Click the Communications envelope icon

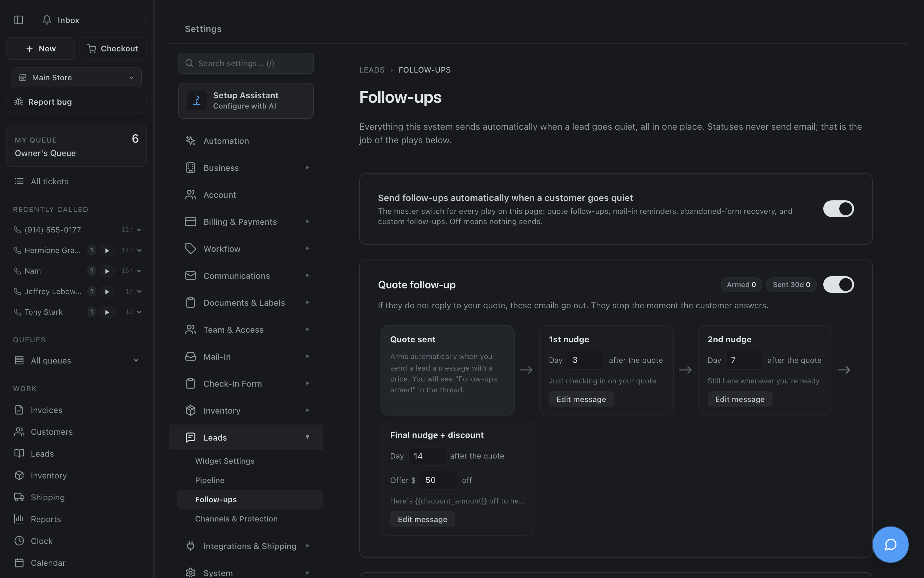(x=191, y=276)
